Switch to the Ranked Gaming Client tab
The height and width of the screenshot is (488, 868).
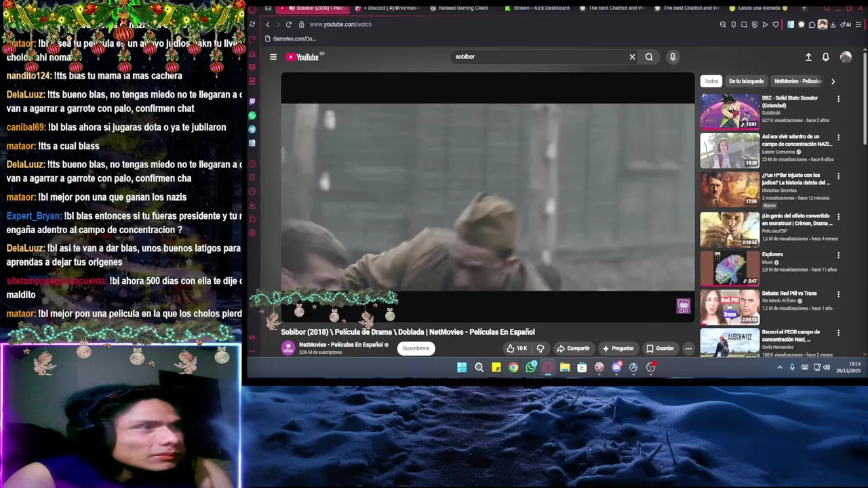tap(459, 8)
